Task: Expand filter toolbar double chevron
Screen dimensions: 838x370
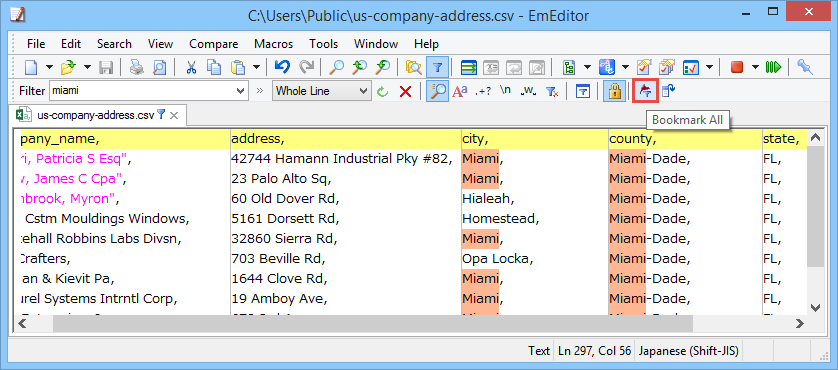Action: tap(260, 91)
